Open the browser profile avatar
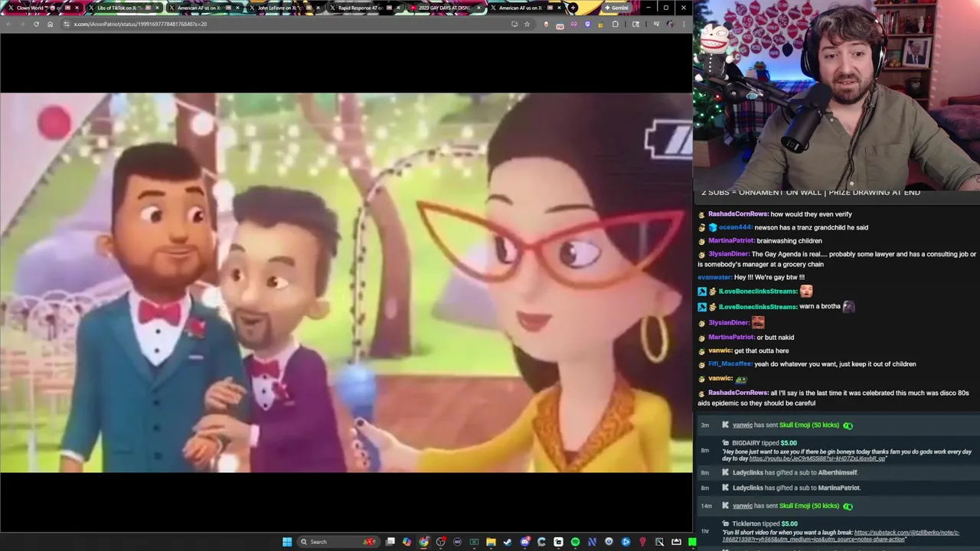980x551 pixels. pos(670,24)
